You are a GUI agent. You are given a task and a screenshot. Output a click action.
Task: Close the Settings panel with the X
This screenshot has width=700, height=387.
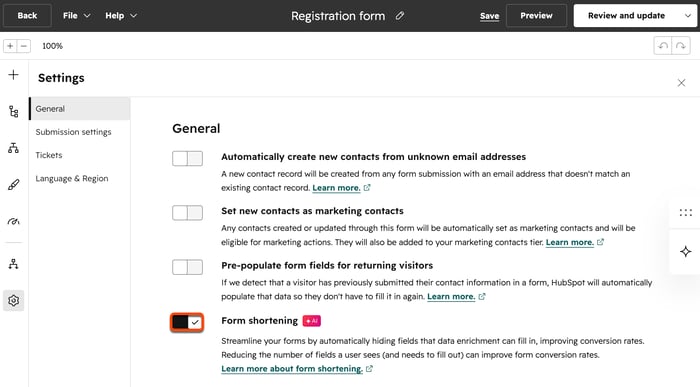[x=681, y=83]
